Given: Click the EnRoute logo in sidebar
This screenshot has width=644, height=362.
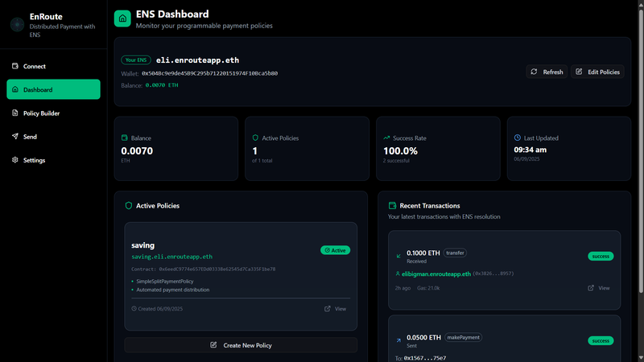Looking at the screenshot, I should tap(17, 25).
